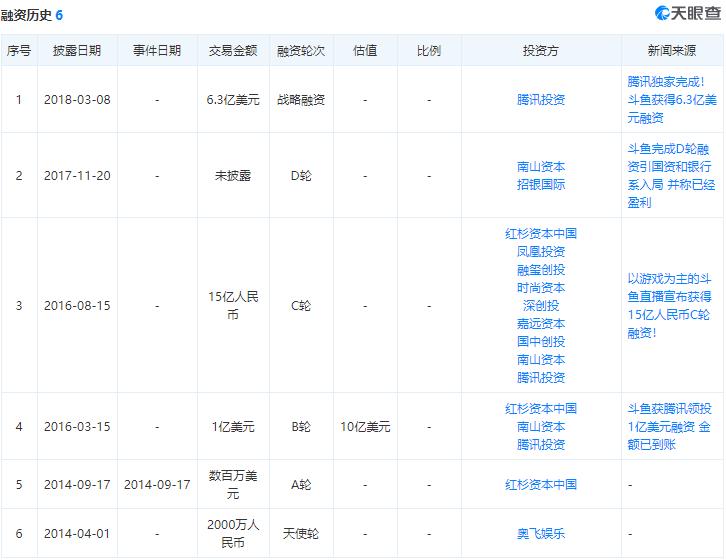Select disclosure date 2018-03-08
This screenshot has height=560, width=726.
(x=77, y=100)
